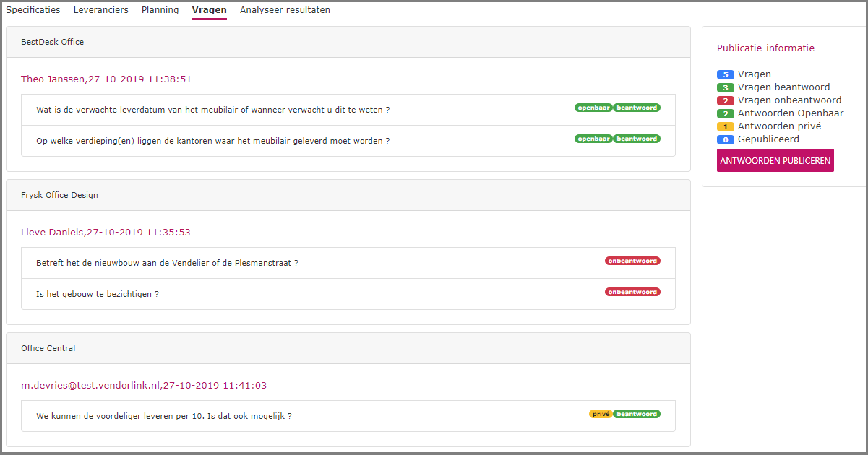Click the 'Vragen onbeantwoord' label
Viewport: 868px width, 455px height.
pos(789,100)
